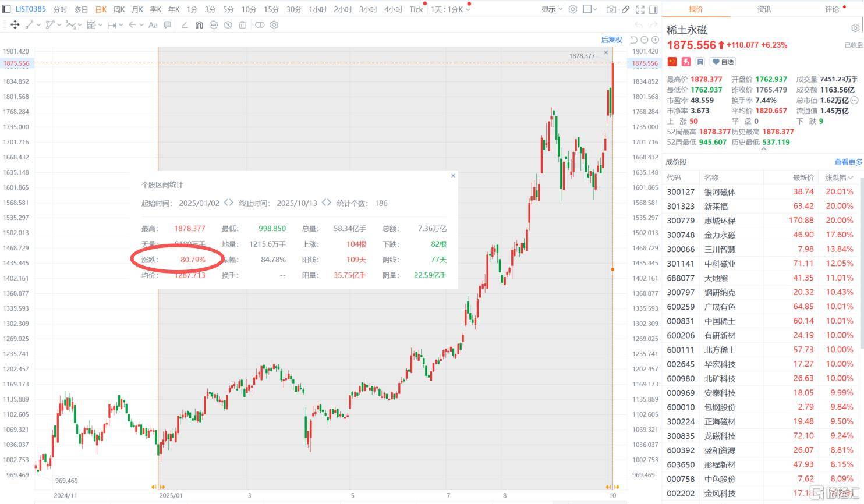864x504 pixels.
Task: Click the left range selection handle
Action: pyautogui.click(x=158, y=487)
